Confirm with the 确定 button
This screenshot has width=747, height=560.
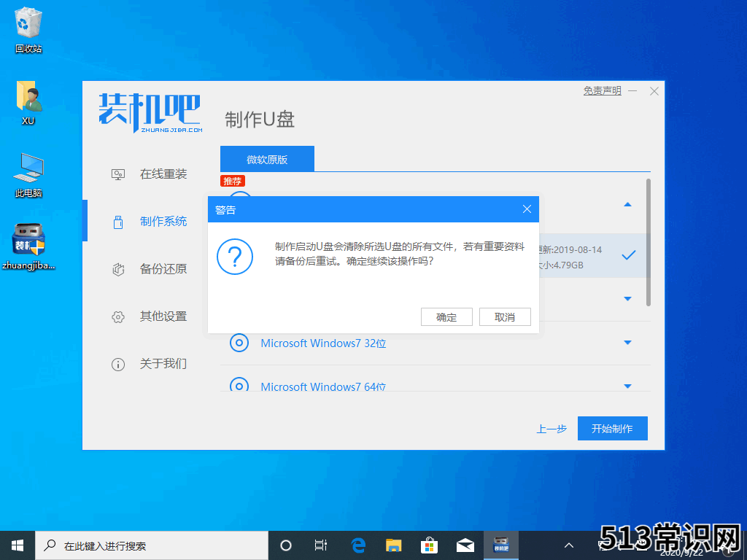(x=446, y=317)
